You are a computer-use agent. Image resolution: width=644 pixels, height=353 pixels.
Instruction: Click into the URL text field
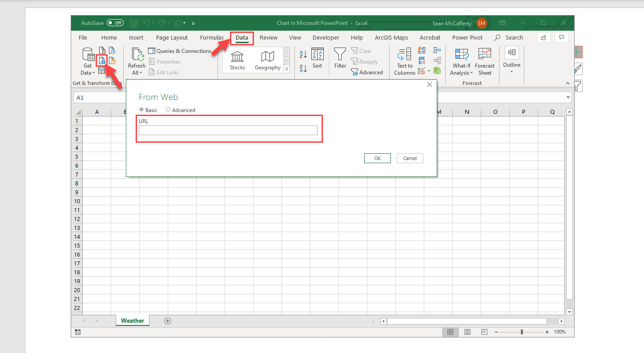pyautogui.click(x=228, y=130)
